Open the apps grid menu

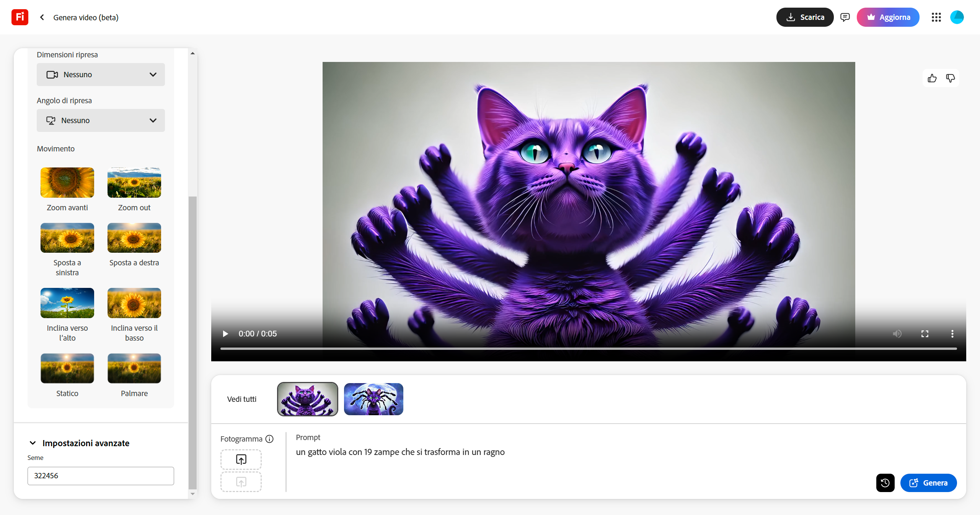pyautogui.click(x=936, y=17)
